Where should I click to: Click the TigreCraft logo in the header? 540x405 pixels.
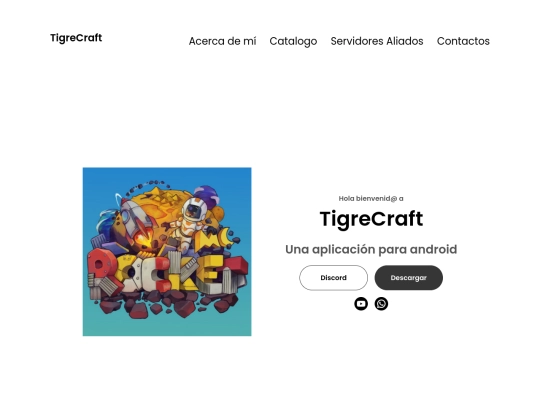pyautogui.click(x=76, y=38)
